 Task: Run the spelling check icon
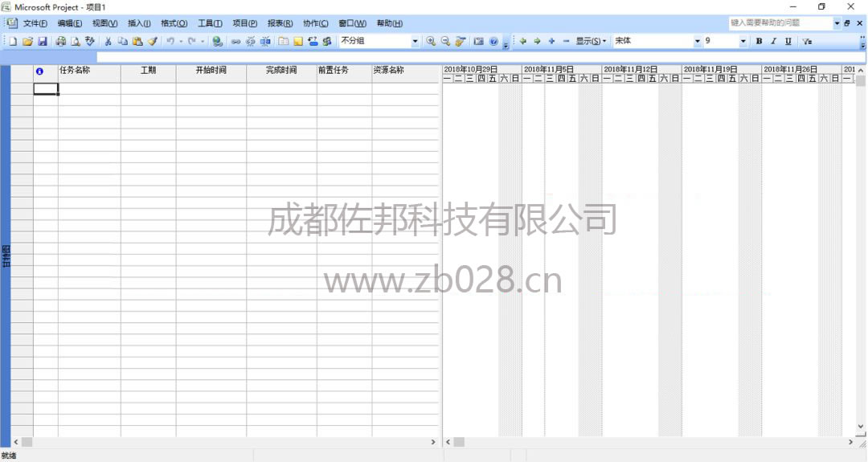tap(90, 42)
